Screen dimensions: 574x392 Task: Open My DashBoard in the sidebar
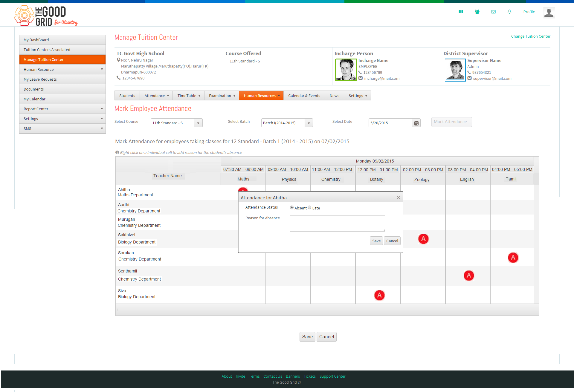coord(62,40)
